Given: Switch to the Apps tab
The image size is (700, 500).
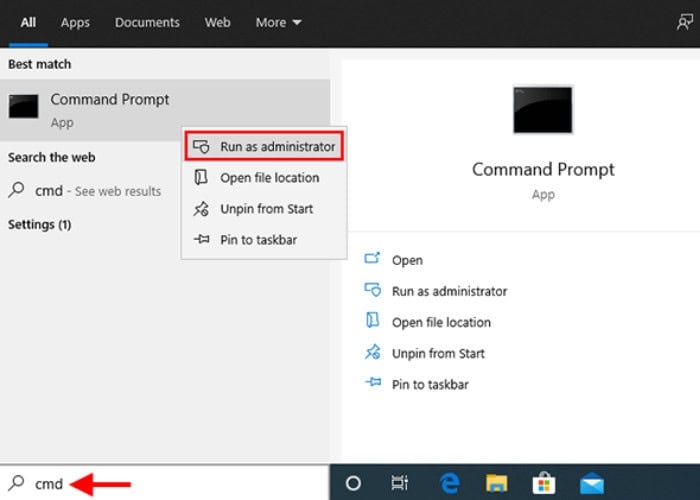Looking at the screenshot, I should pos(75,22).
